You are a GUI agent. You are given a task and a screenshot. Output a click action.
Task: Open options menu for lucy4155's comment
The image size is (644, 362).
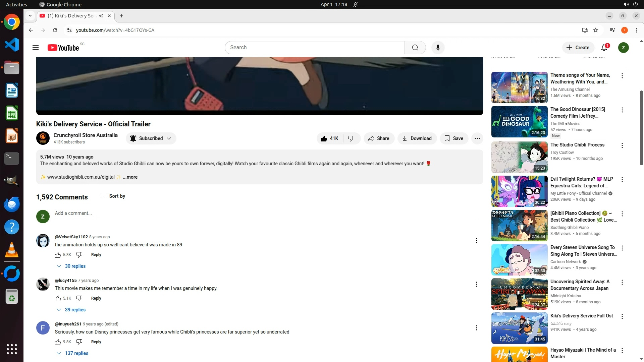pos(476,284)
